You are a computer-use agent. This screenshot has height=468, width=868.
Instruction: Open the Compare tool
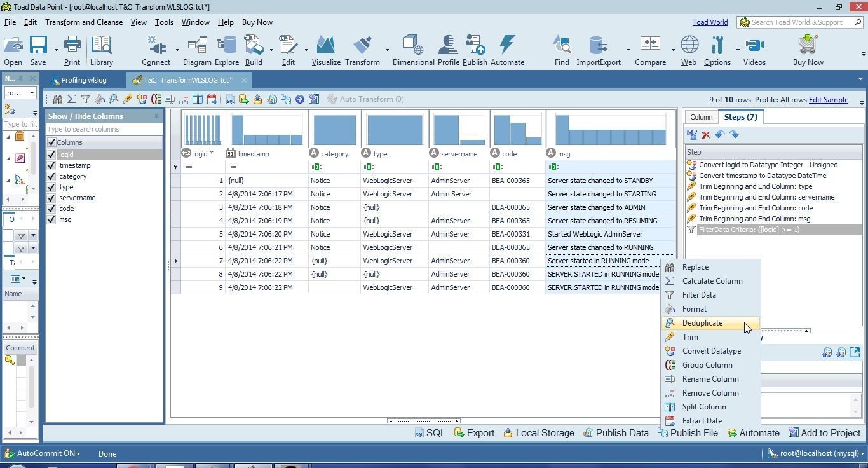650,51
